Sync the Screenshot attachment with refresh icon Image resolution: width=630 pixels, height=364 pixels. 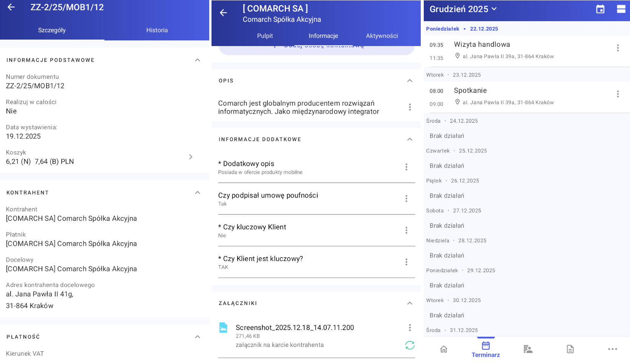[409, 345]
